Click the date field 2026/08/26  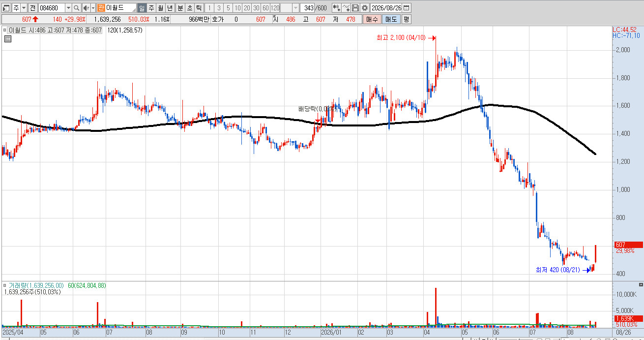click(386, 8)
